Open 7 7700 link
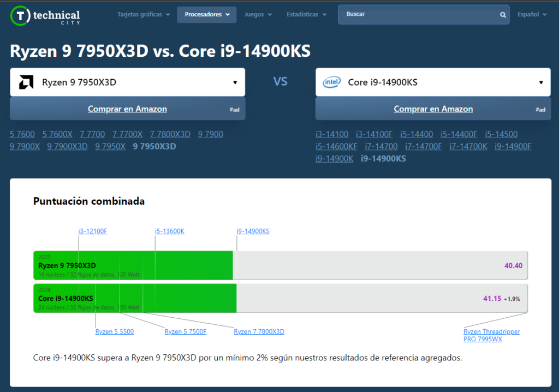The height and width of the screenshot is (392, 559). coord(92,134)
